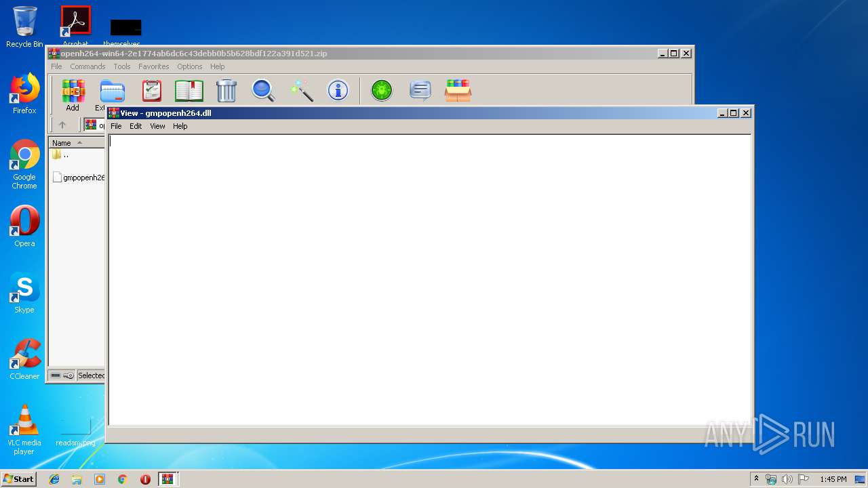This screenshot has width=868, height=488.
Task: Maximize the WinRAR archive window
Action: (x=674, y=54)
